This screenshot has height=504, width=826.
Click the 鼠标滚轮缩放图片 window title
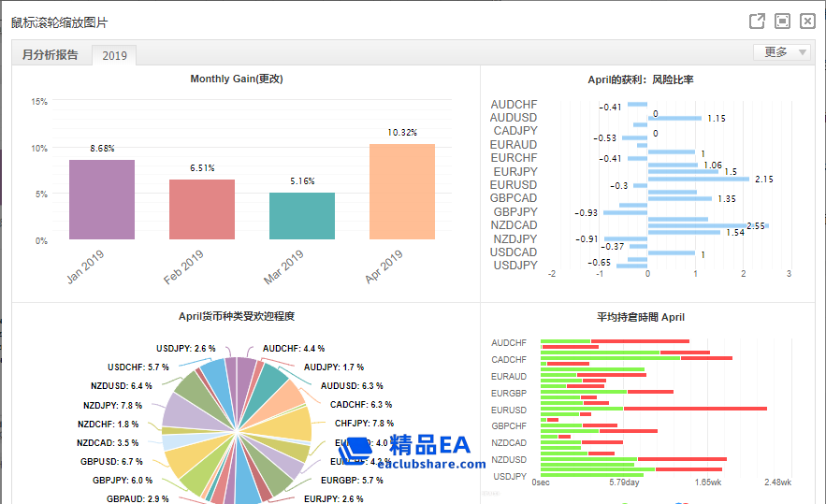59,22
